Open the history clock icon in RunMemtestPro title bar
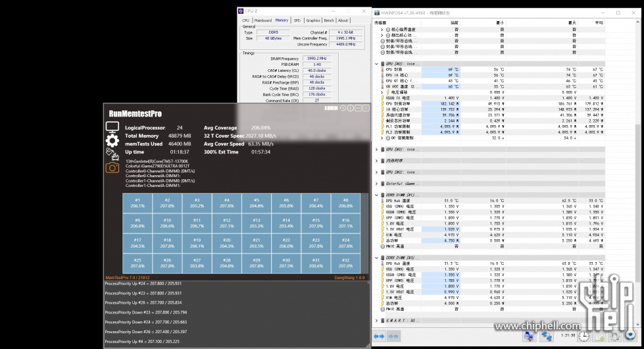644x349 pixels. pyautogui.click(x=343, y=108)
